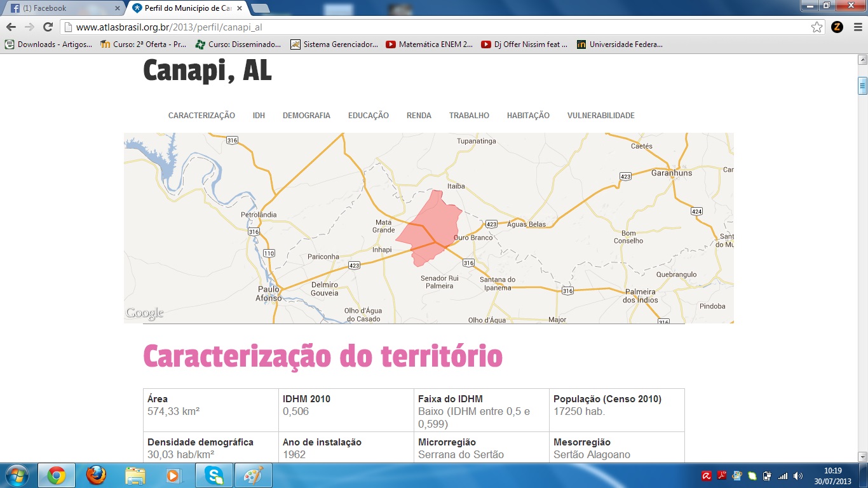The height and width of the screenshot is (488, 868).
Task: Click the volume speaker icon
Action: click(x=798, y=475)
